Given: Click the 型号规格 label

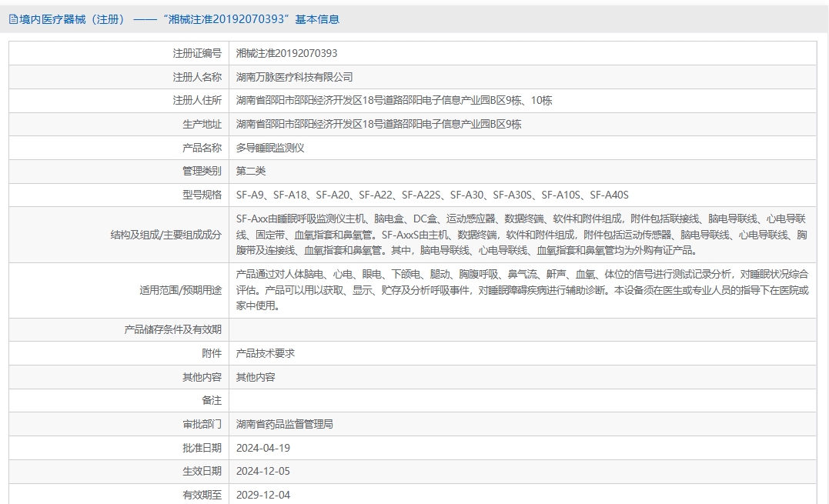Looking at the screenshot, I should click(202, 195).
